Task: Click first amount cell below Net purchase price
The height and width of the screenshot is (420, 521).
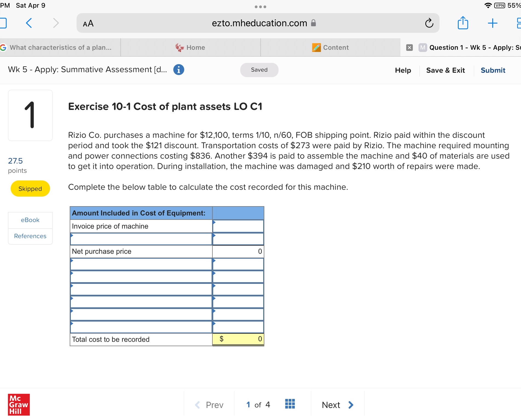Action: 238,264
